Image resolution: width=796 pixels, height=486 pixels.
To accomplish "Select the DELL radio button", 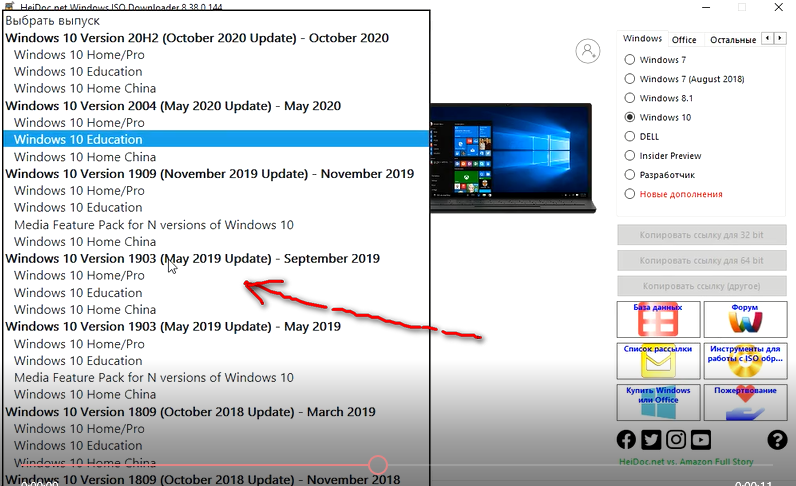I will click(x=629, y=137).
